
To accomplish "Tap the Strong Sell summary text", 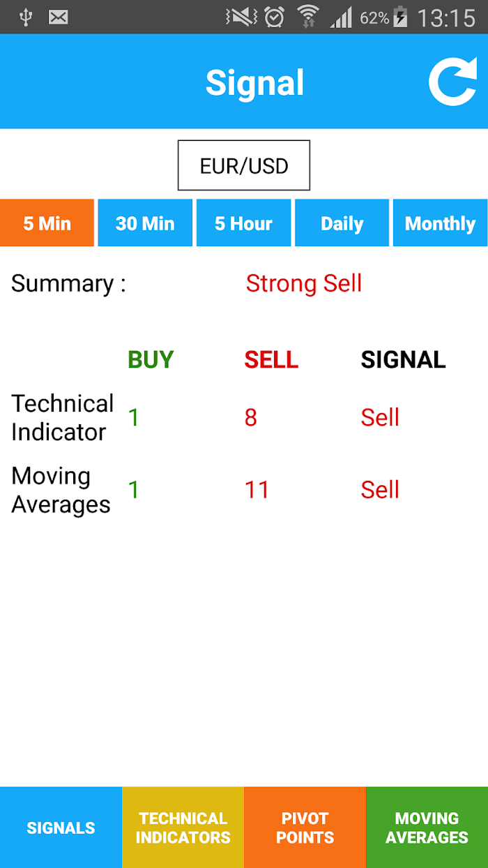I will (x=304, y=283).
